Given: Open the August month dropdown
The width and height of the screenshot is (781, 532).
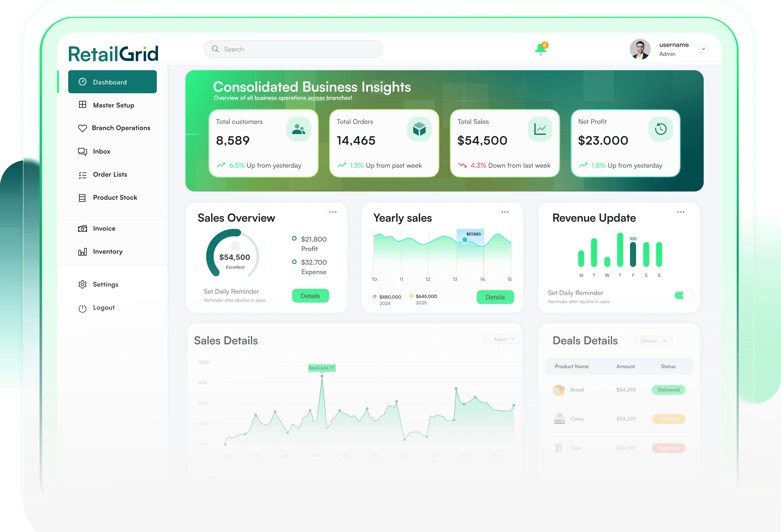Looking at the screenshot, I should tap(501, 339).
